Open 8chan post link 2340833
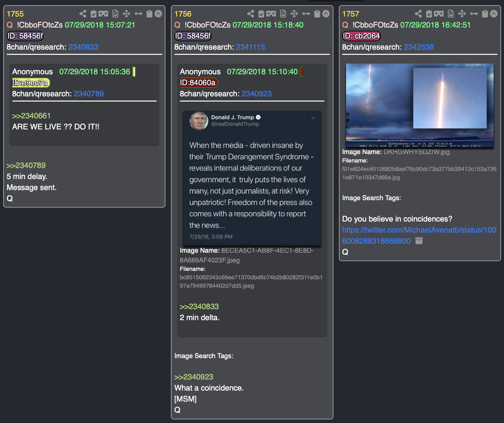504x423 pixels. pyautogui.click(x=83, y=47)
